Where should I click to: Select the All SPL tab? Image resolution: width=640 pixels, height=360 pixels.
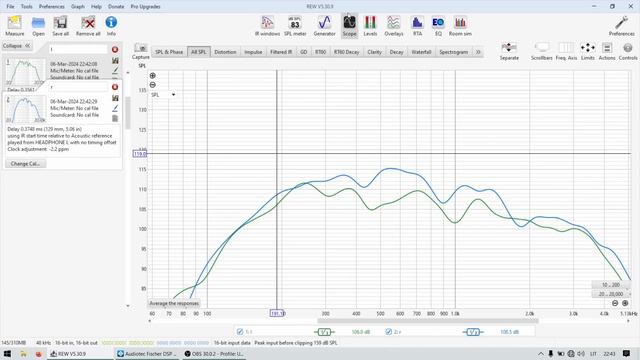pos(199,52)
